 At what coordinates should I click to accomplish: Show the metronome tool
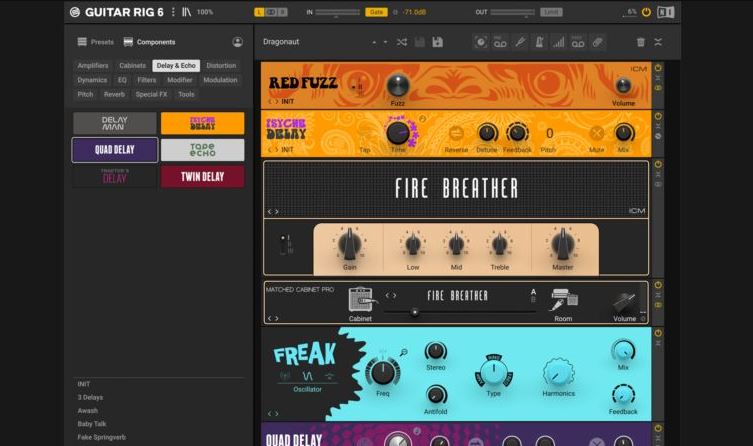click(539, 42)
